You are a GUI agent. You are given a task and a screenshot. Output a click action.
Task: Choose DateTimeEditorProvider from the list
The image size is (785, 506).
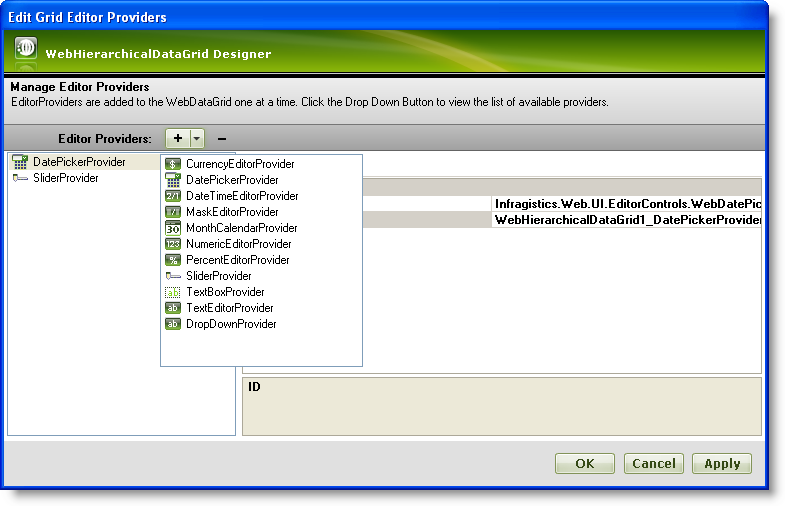242,196
